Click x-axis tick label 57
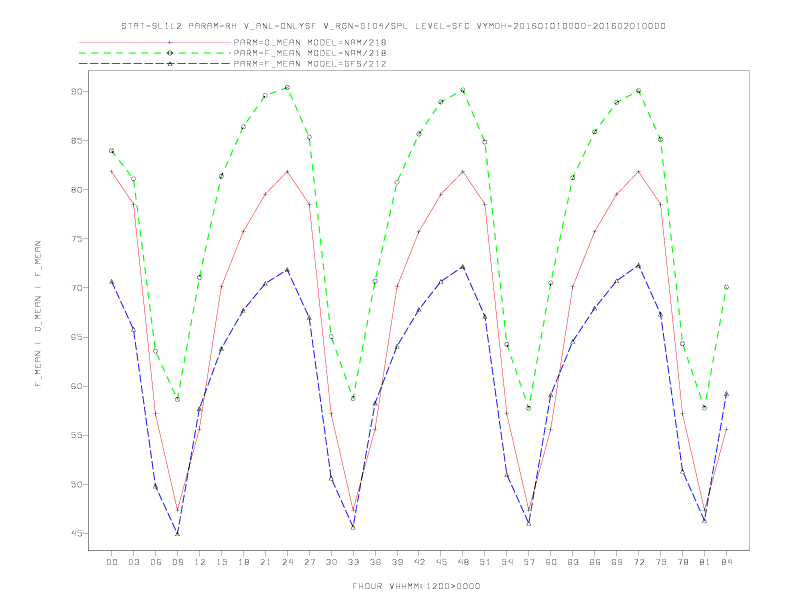 (x=529, y=562)
